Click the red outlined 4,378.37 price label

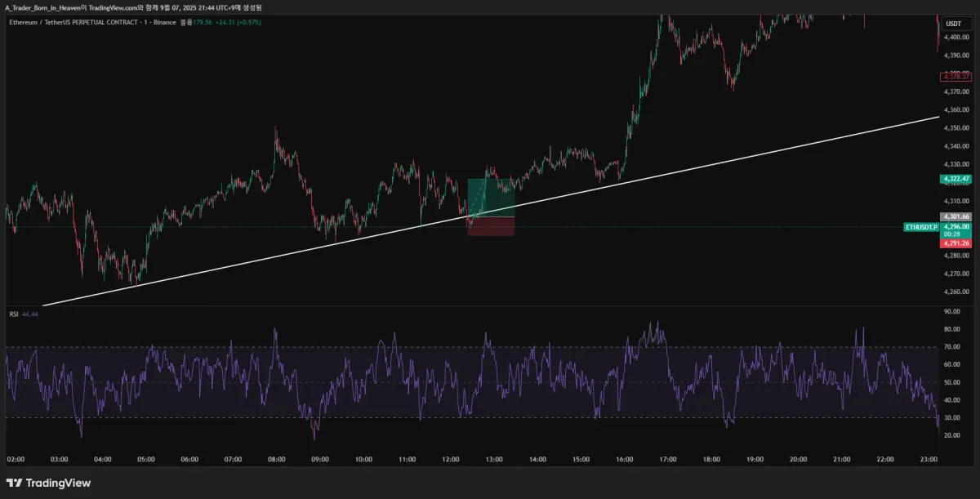pos(955,77)
